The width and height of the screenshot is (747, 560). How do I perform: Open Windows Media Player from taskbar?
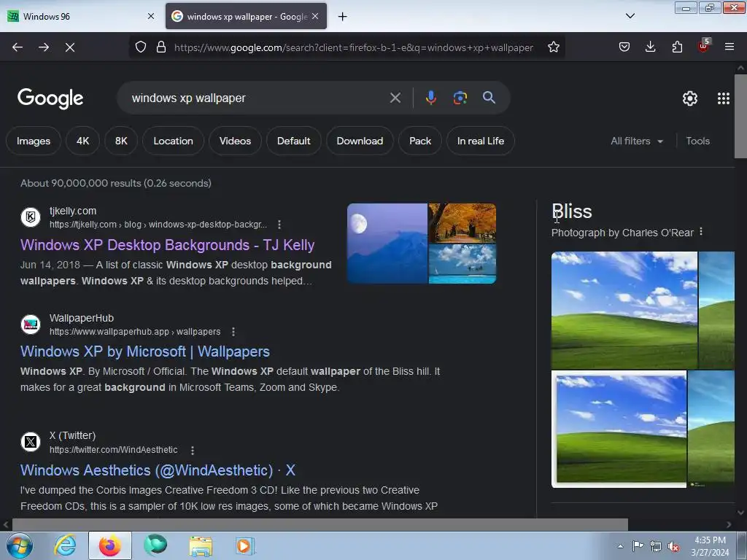[x=245, y=545]
